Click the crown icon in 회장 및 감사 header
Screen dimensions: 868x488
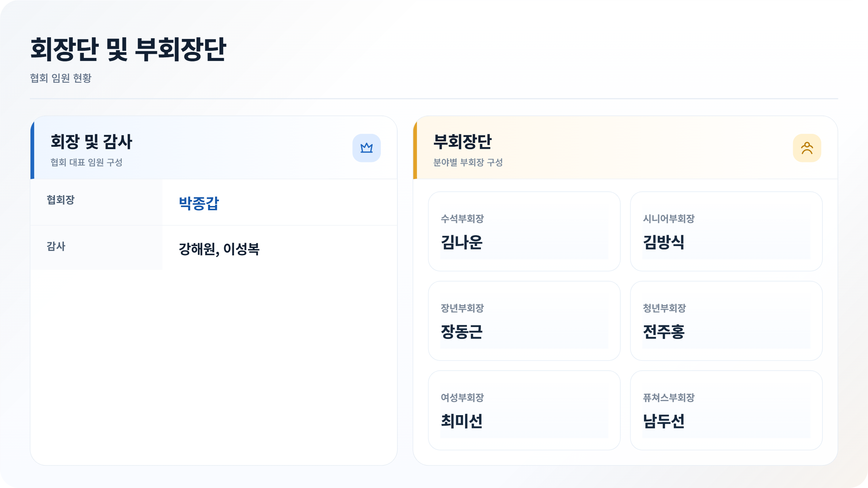[x=366, y=148]
